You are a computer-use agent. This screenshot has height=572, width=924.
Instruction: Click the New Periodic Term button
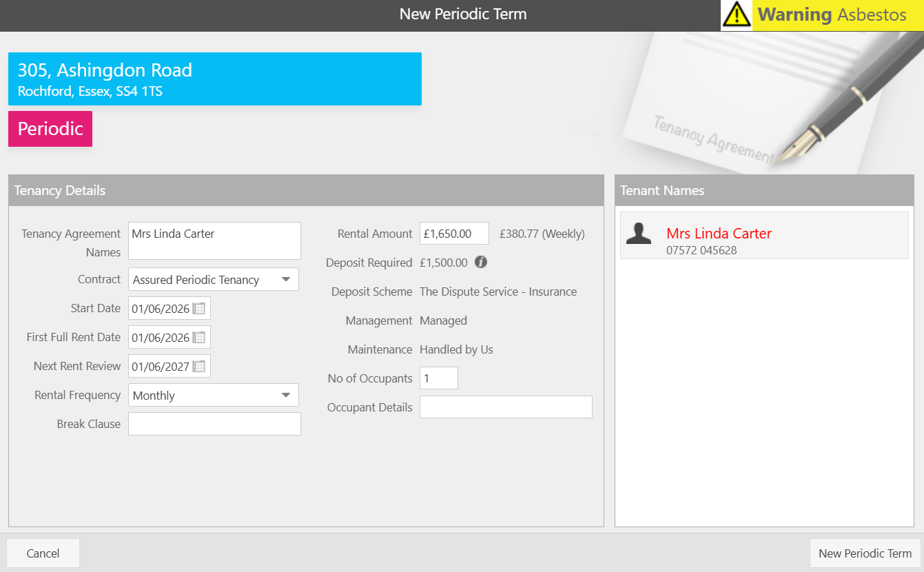(x=865, y=553)
